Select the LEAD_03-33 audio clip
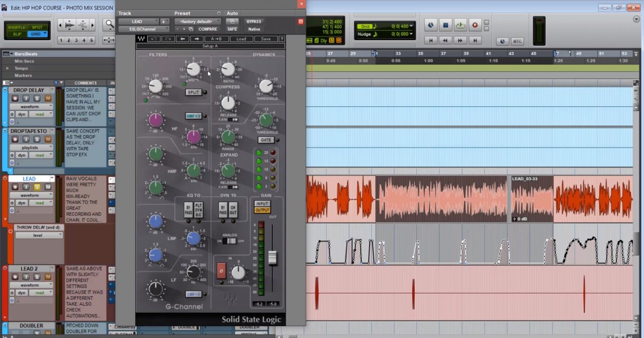The image size is (644, 338). click(x=531, y=199)
